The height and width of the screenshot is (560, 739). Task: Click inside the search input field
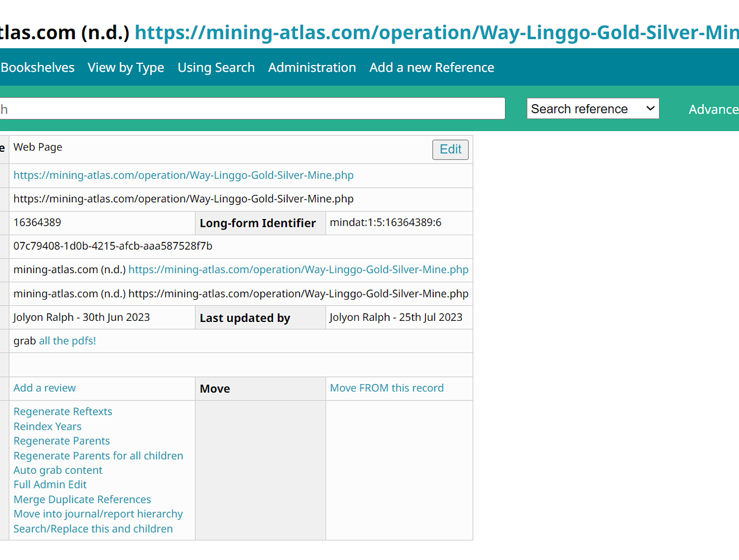(x=252, y=109)
